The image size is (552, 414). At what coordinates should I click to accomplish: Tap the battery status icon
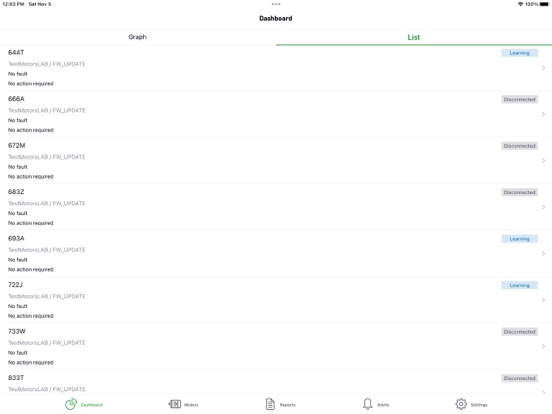coord(544,4)
